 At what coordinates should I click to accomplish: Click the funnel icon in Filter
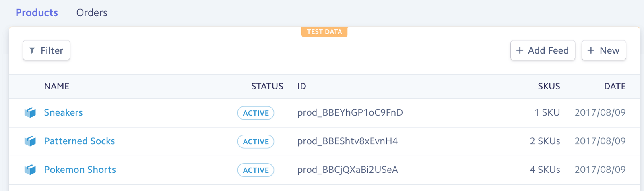tap(32, 50)
